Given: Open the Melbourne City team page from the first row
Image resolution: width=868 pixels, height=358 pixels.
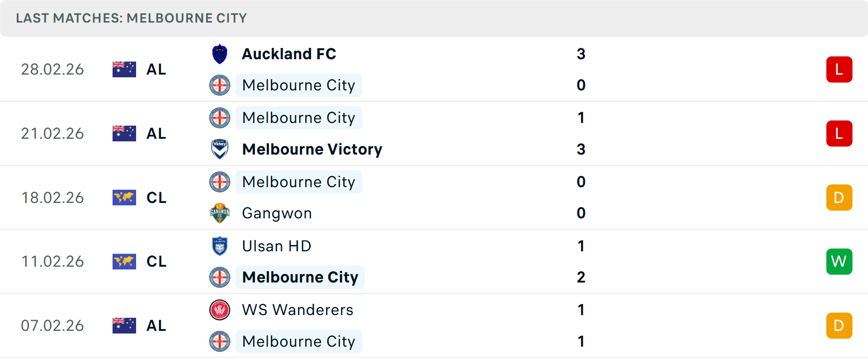Looking at the screenshot, I should point(298,85).
